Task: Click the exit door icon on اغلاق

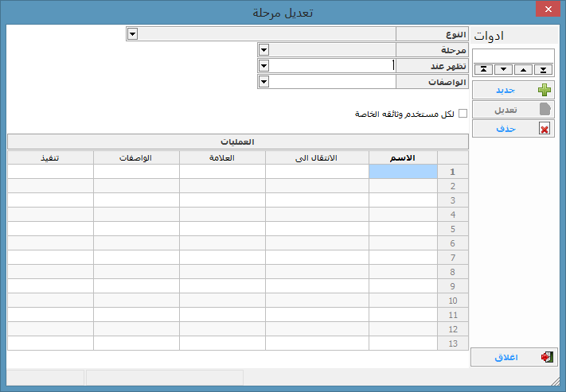Action: [545, 357]
